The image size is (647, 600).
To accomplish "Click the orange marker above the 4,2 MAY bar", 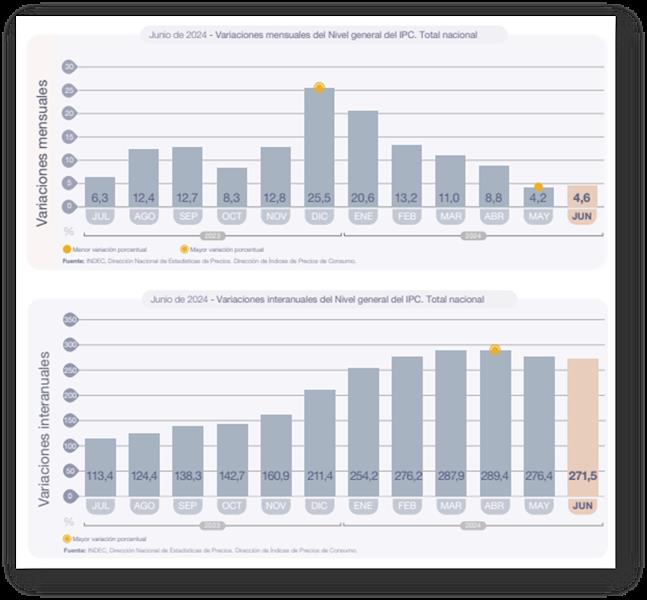I will click(x=538, y=187).
